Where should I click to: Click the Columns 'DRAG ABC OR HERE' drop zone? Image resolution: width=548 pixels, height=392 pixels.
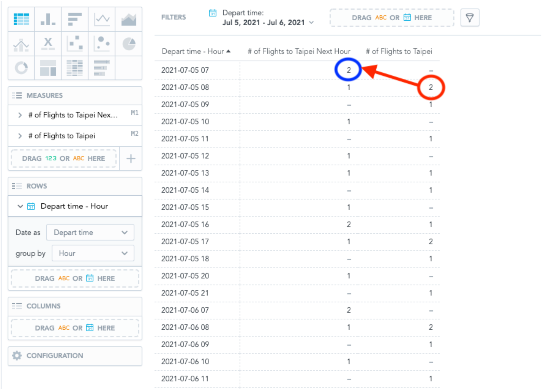75,328
